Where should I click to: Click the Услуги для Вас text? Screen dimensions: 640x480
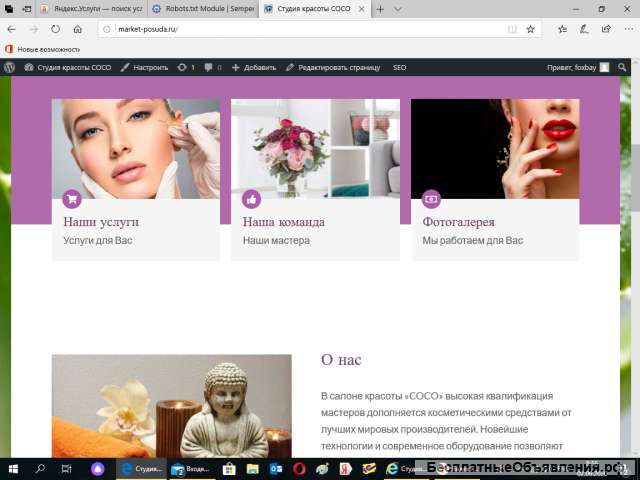pos(98,240)
